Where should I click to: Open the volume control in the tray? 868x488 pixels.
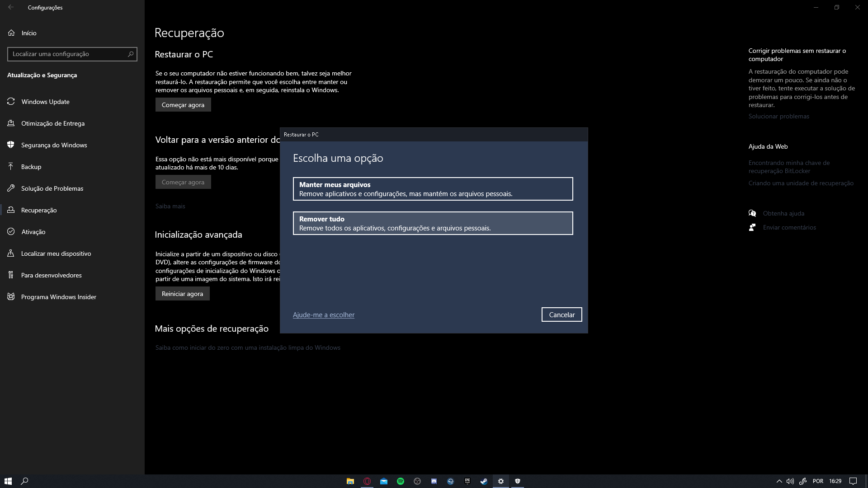(790, 481)
